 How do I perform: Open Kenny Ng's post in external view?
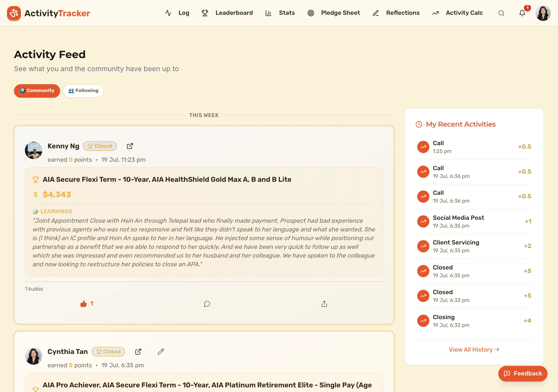130,146
